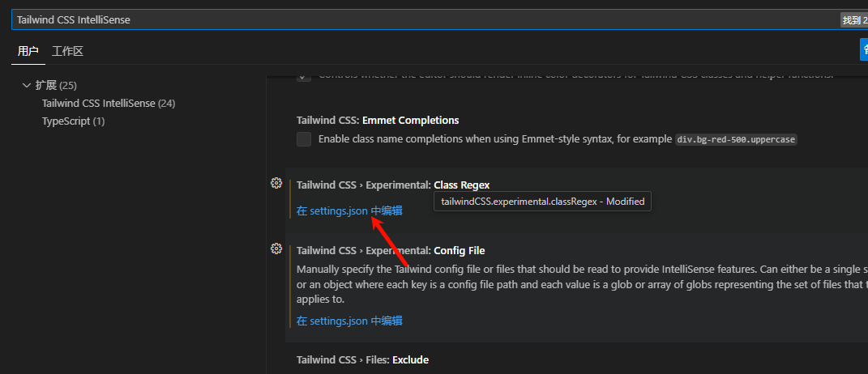The height and width of the screenshot is (374, 868).
Task: Click the blue button at top right
Action: (x=863, y=50)
